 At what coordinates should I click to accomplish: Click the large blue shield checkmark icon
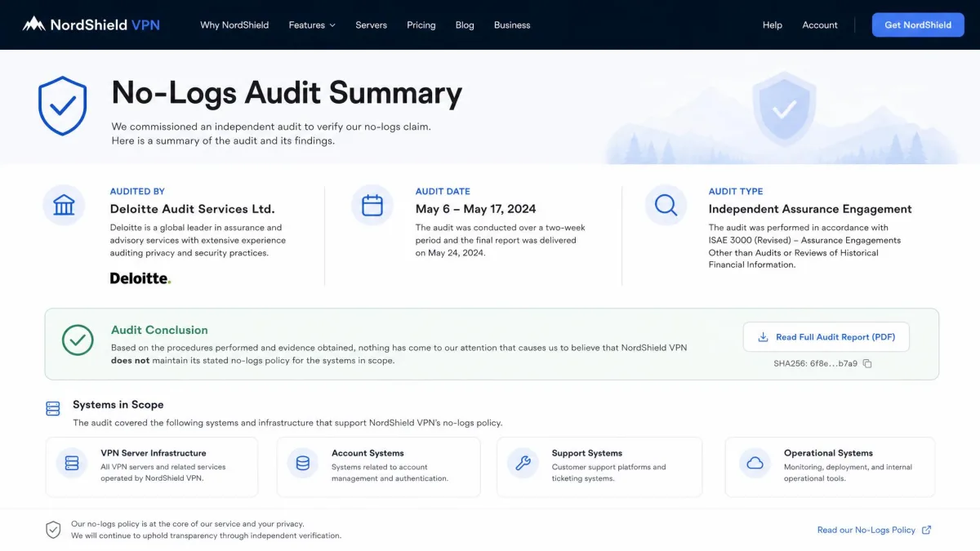click(63, 105)
